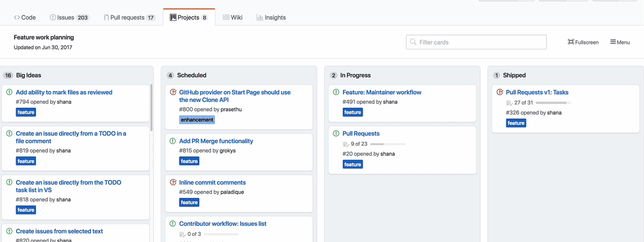Click the checklist icon next to 27 of 31
This screenshot has width=644, height=242.
[509, 103]
